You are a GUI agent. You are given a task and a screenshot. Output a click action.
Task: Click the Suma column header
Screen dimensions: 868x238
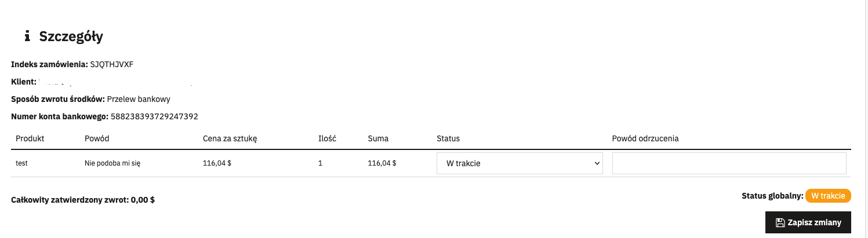click(x=378, y=138)
